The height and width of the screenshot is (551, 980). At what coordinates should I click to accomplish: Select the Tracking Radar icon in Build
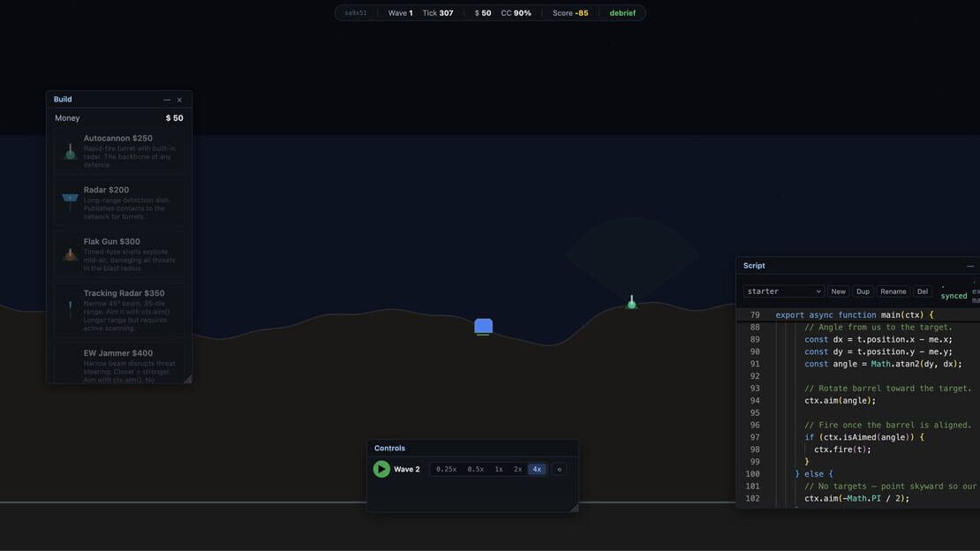click(70, 307)
